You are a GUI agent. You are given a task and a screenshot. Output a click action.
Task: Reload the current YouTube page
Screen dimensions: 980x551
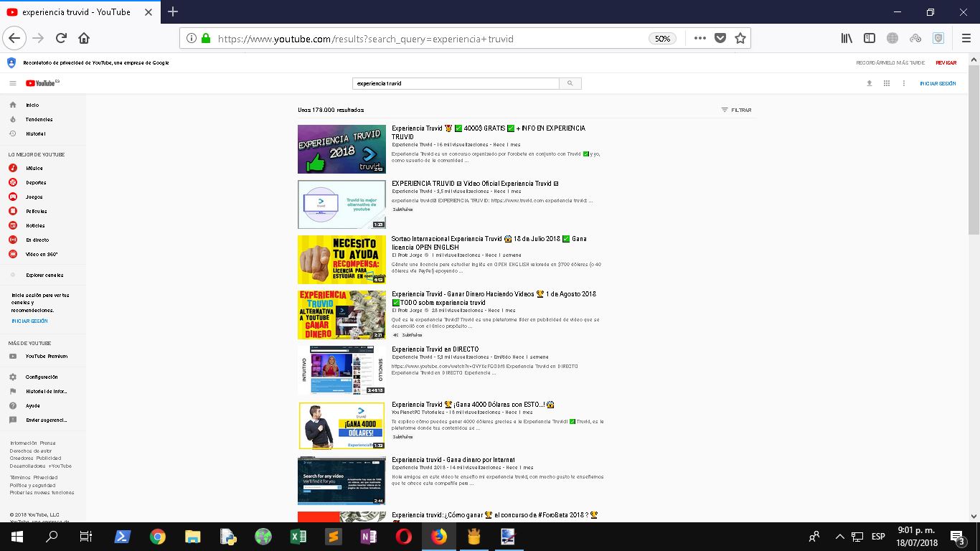pyautogui.click(x=61, y=38)
